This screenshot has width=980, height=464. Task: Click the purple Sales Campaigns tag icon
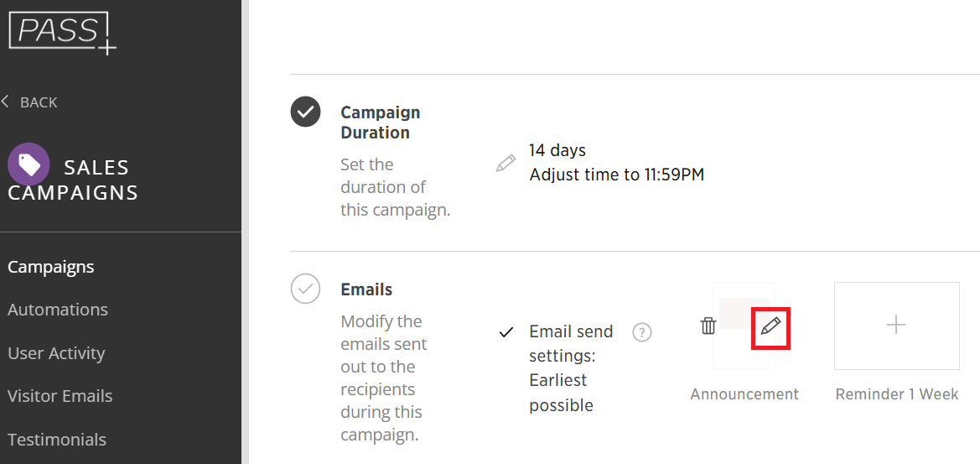pyautogui.click(x=29, y=164)
